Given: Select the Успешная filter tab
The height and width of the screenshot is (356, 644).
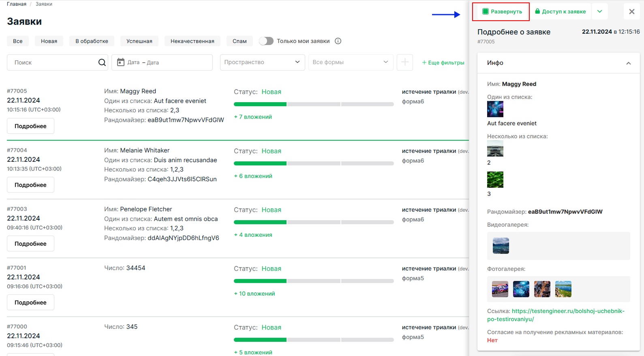Looking at the screenshot, I should coord(139,41).
